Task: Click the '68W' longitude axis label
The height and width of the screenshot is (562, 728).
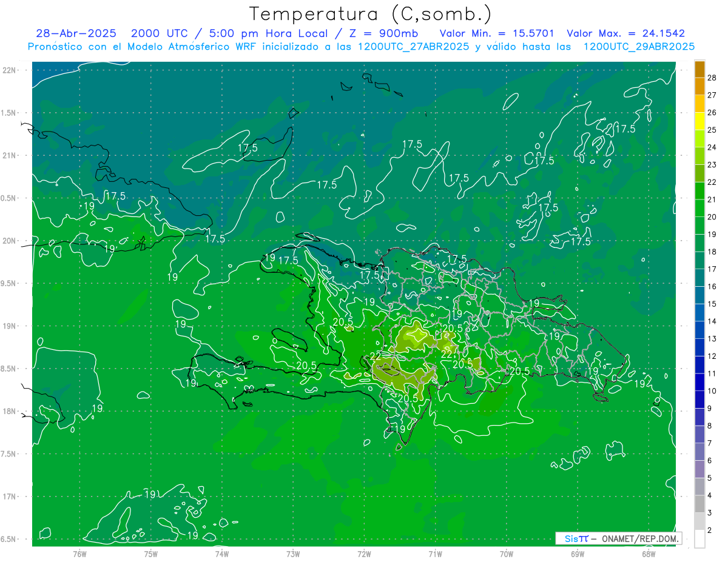Action: [x=649, y=554]
